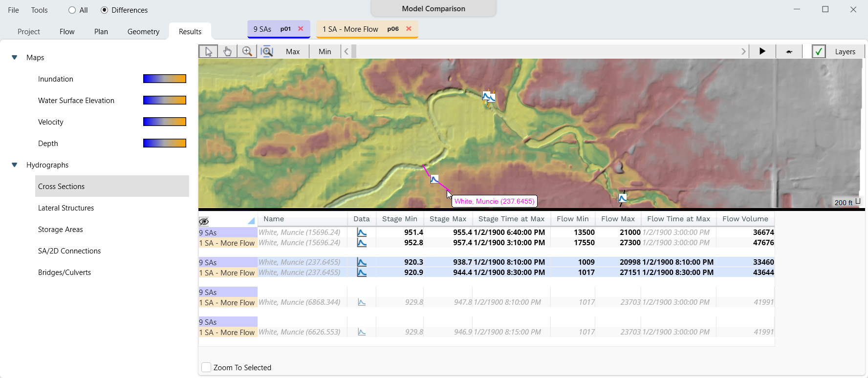Activate the pan hand tool

[227, 51]
